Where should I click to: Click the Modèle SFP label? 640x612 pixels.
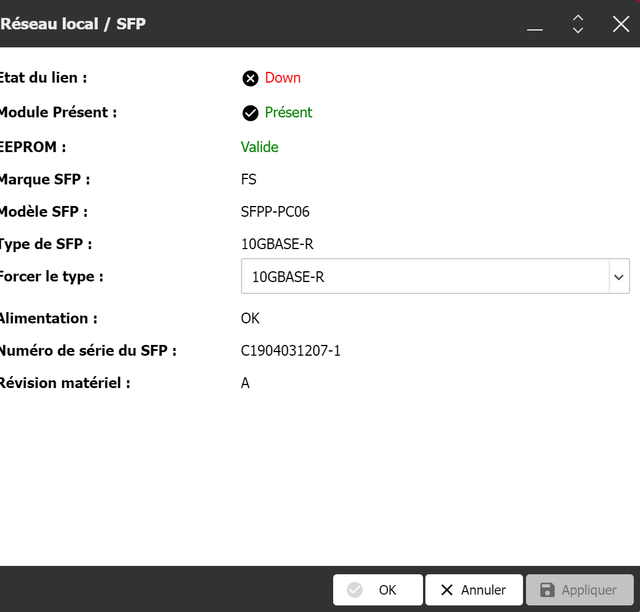44,211
